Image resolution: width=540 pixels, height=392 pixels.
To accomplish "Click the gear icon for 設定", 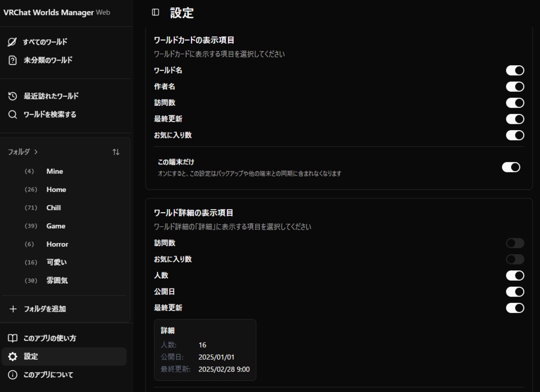I will tap(13, 357).
